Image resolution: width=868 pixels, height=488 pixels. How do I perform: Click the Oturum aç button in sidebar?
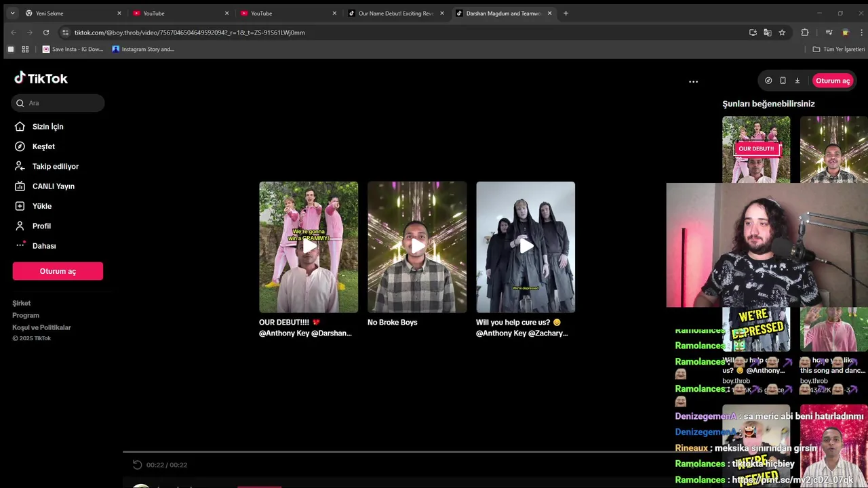58,271
